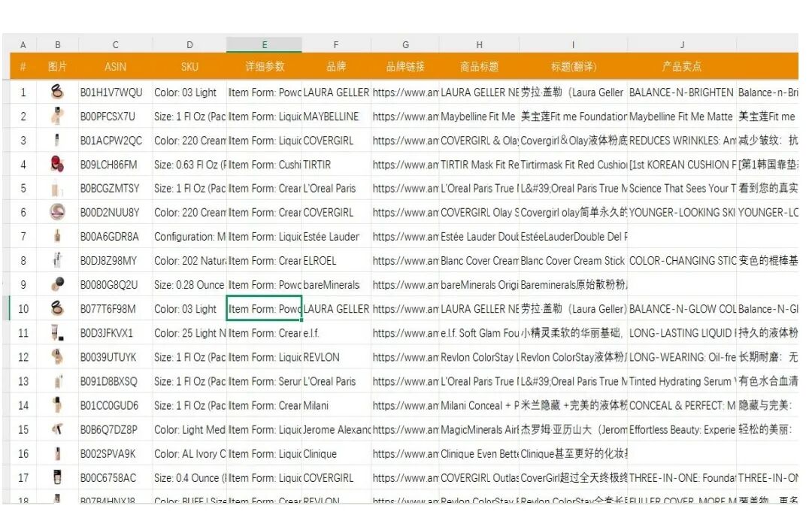Screen dimensions: 812x527
Task: Click brand cell Clinique
Action: tap(337, 453)
